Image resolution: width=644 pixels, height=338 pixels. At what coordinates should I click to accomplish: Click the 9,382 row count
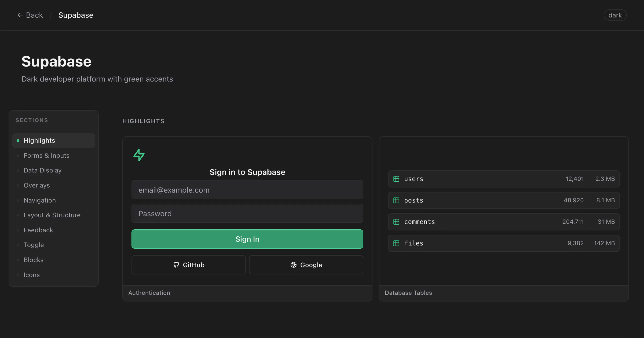click(x=576, y=243)
